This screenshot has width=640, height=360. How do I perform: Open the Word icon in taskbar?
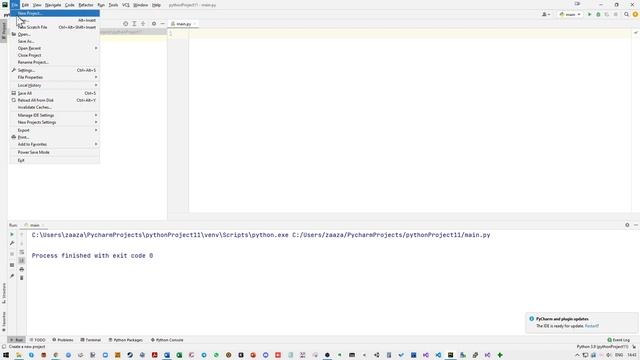pos(167,355)
